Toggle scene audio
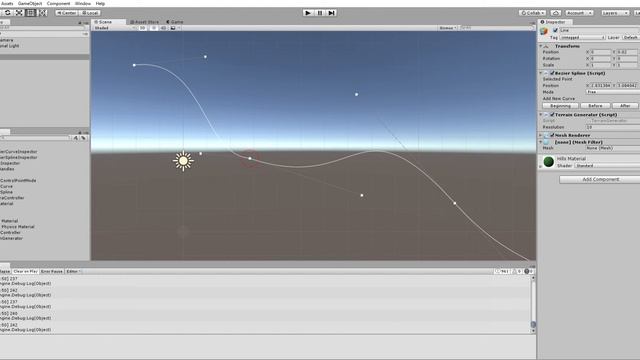640x360 pixels. click(x=163, y=28)
